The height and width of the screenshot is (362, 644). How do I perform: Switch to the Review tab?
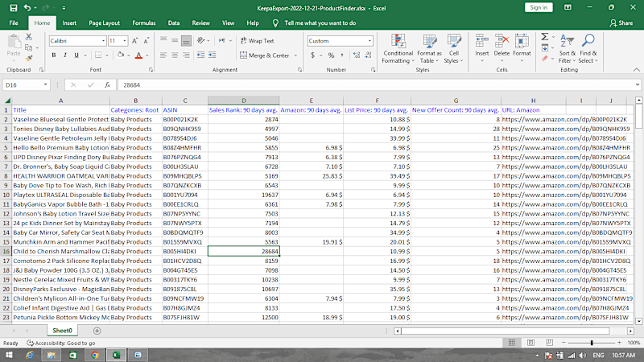pyautogui.click(x=200, y=23)
